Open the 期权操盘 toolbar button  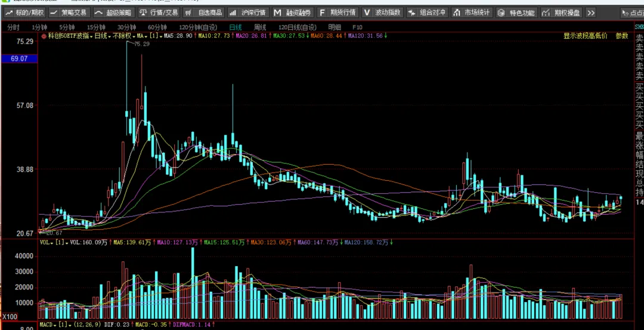click(x=562, y=13)
